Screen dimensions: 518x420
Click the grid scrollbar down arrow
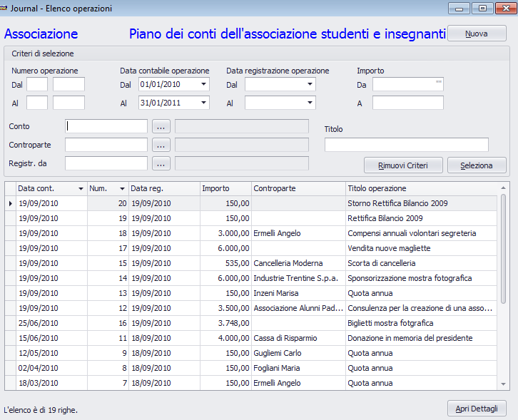click(503, 384)
